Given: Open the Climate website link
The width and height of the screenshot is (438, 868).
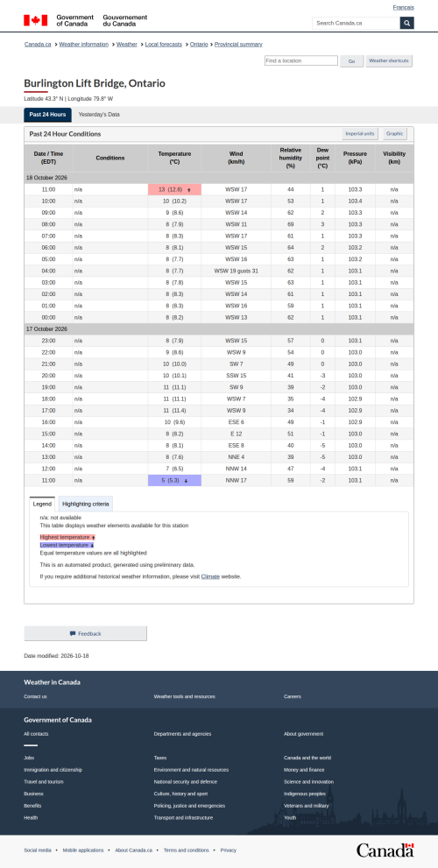Looking at the screenshot, I should pos(210,576).
